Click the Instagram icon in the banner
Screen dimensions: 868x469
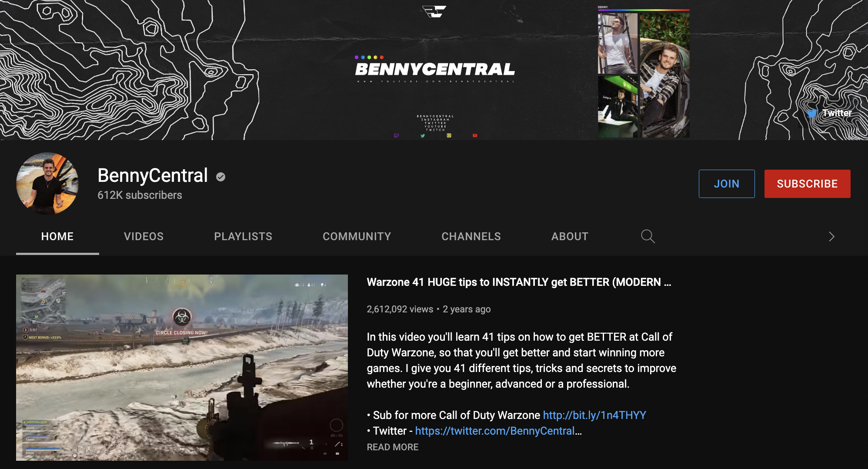449,135
